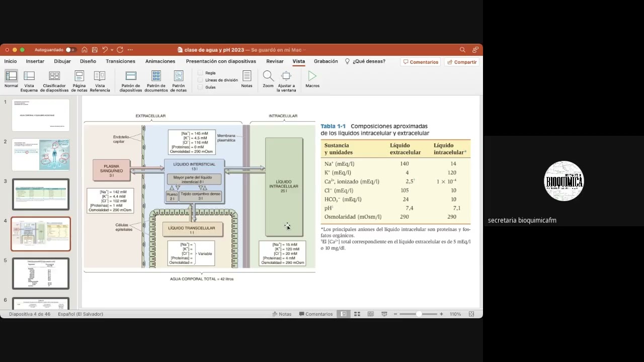This screenshot has width=644, height=362.
Task: Select the Normal view icon
Action: pyautogui.click(x=11, y=80)
